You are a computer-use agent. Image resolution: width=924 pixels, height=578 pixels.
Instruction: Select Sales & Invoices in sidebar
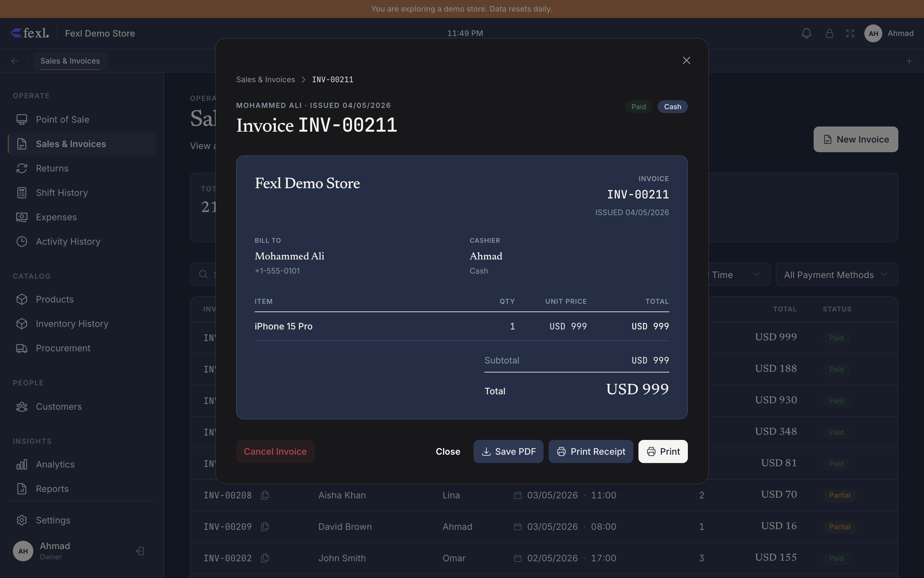81,144
